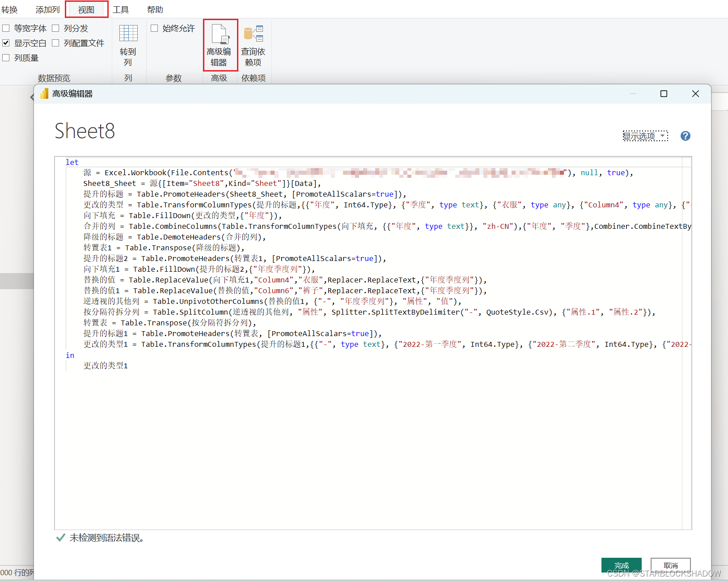Click the Power BI logo in dialog title

(44, 94)
